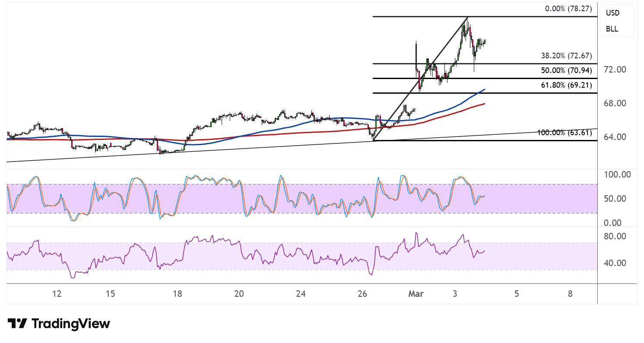Click the 61.80% (69.21) Fibonacci label
644x343 pixels.
(x=566, y=85)
